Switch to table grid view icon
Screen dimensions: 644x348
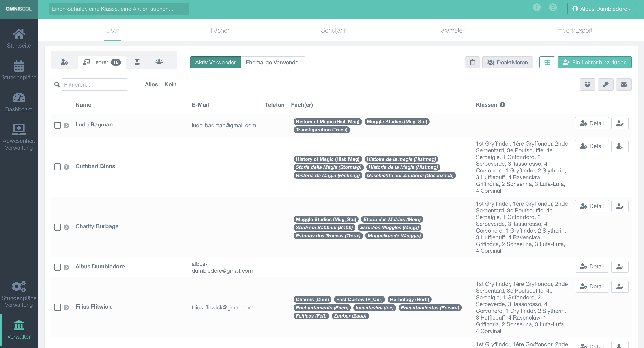click(547, 62)
